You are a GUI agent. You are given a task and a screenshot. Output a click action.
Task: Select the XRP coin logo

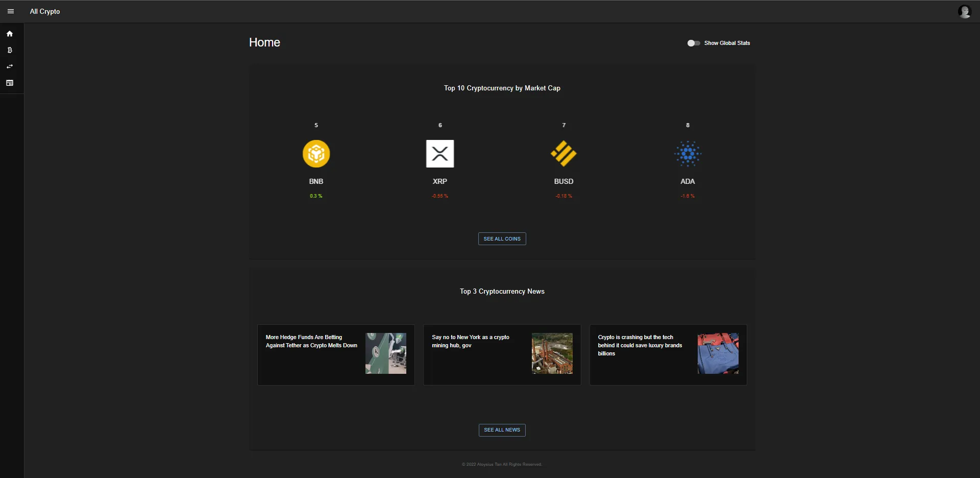click(x=439, y=153)
